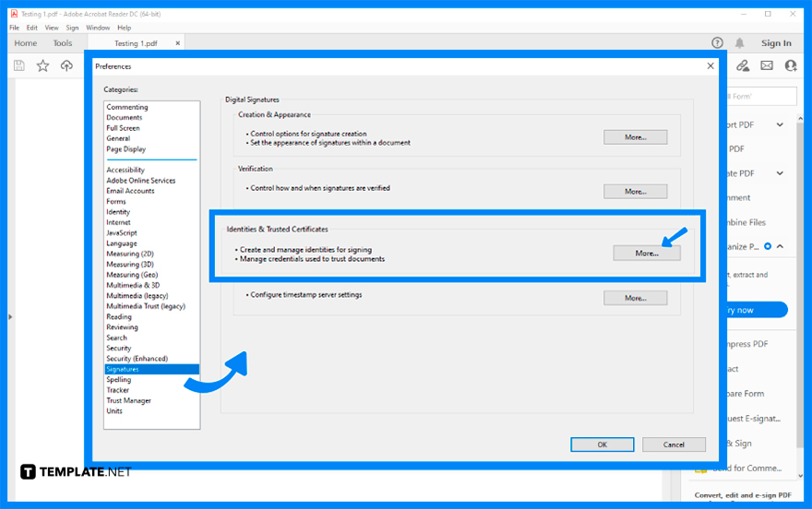Select Accessibility category
Screen dimensions: 812x509
click(x=125, y=171)
